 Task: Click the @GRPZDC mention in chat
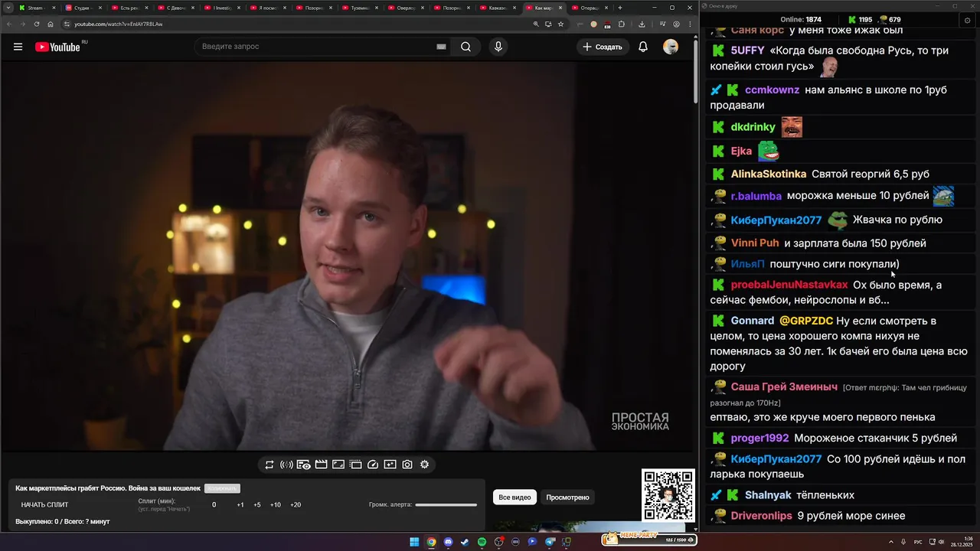pos(806,321)
